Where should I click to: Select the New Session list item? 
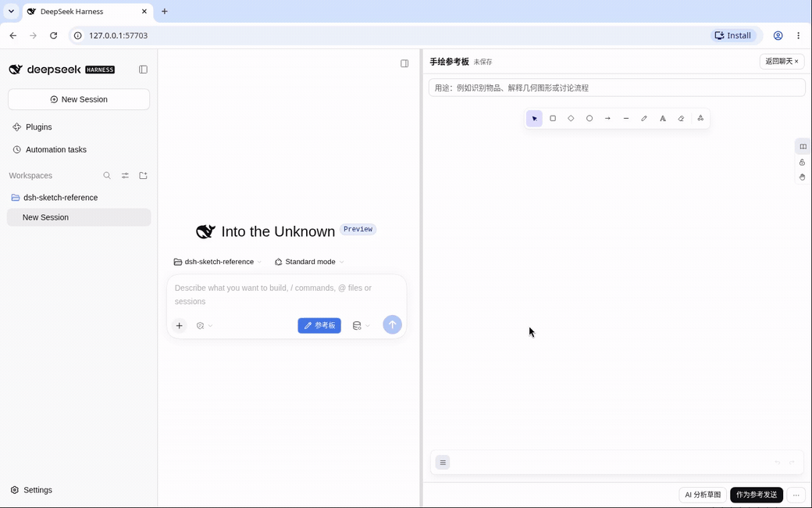pyautogui.click(x=79, y=217)
